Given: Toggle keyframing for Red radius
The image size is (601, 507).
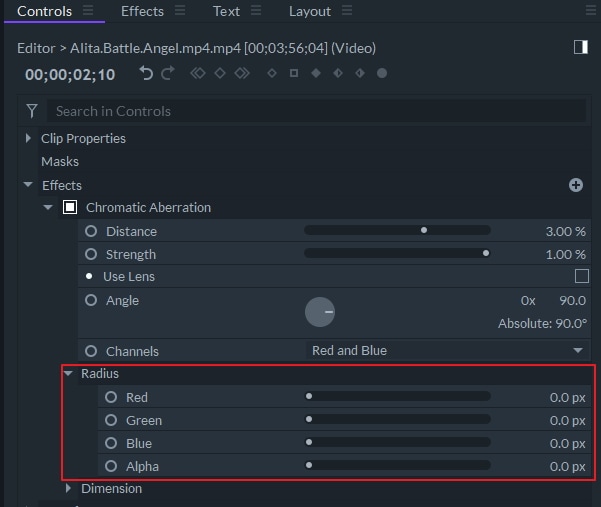Looking at the screenshot, I should [x=111, y=397].
